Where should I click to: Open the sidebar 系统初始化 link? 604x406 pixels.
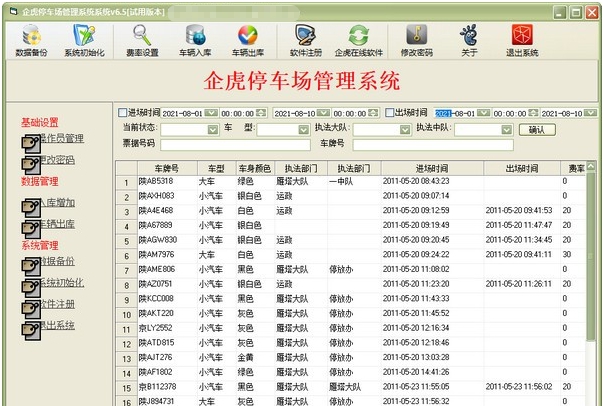coord(62,282)
